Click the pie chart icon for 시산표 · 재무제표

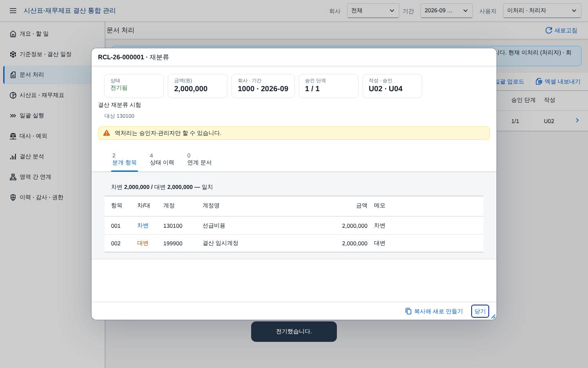(x=13, y=95)
